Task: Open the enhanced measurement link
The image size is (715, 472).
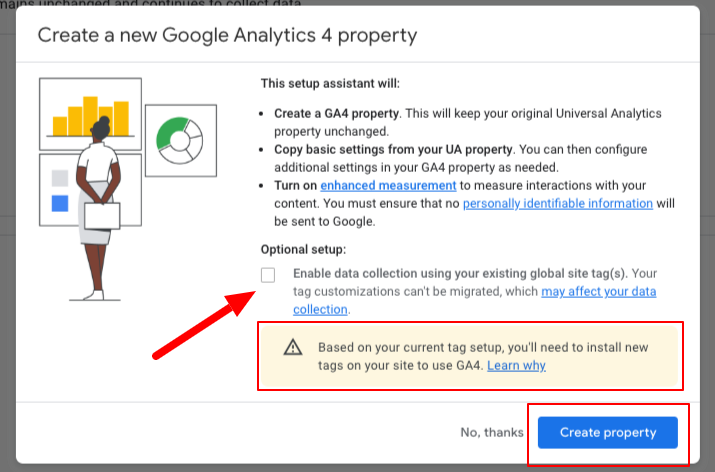Action: tap(388, 186)
